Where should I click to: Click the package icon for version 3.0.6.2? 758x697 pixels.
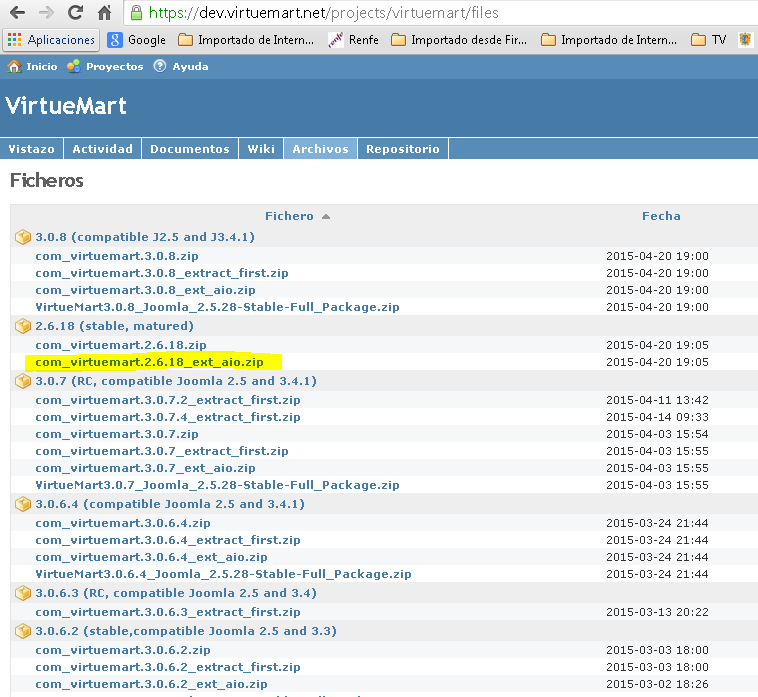pyautogui.click(x=23, y=631)
